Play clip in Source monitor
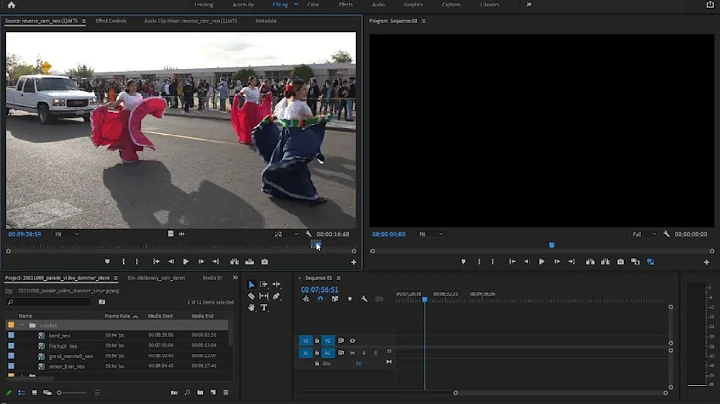 pyautogui.click(x=186, y=262)
